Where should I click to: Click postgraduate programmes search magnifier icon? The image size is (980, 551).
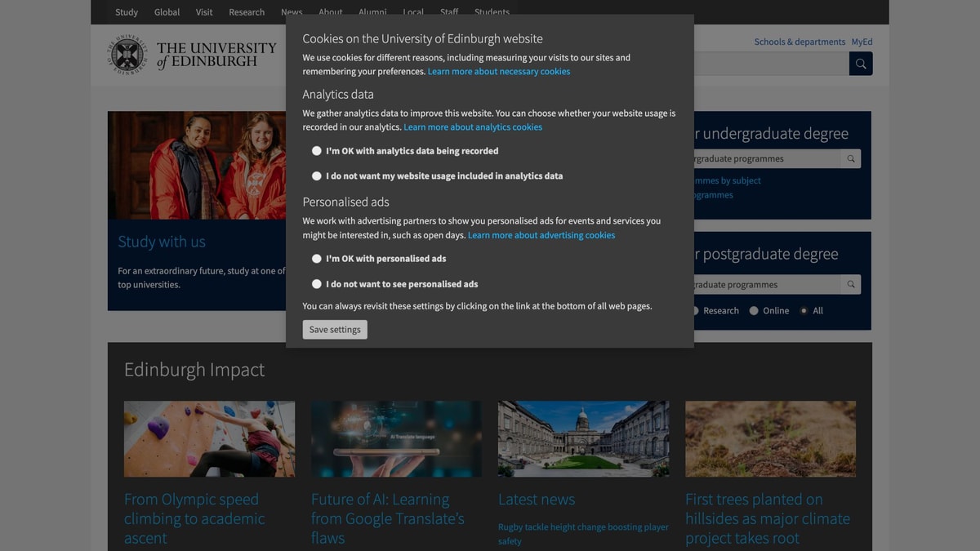[x=851, y=285]
